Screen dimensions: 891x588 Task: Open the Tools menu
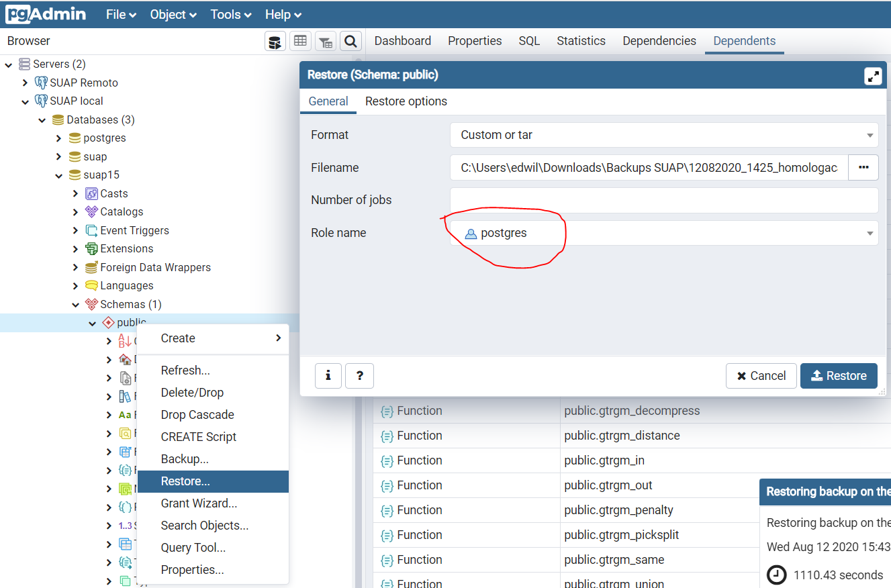click(231, 15)
